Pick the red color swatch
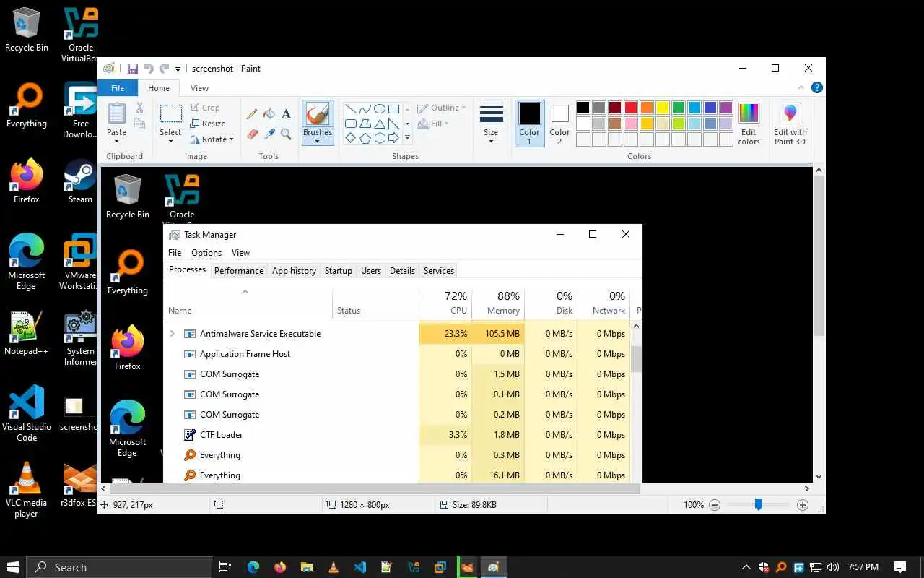 coord(631,108)
